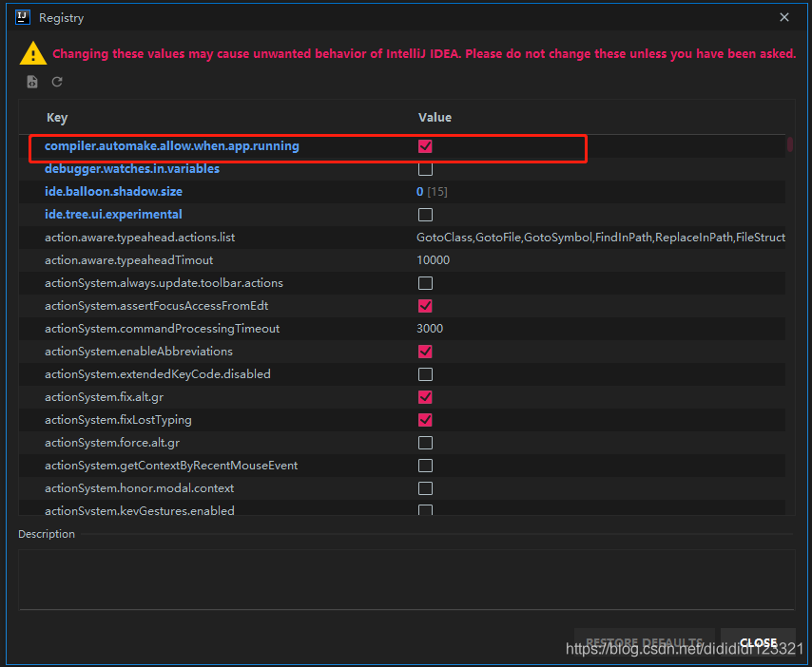Enable actionSystem.always.update.toolbar.actions checkbox
The image size is (812, 667).
click(x=425, y=283)
